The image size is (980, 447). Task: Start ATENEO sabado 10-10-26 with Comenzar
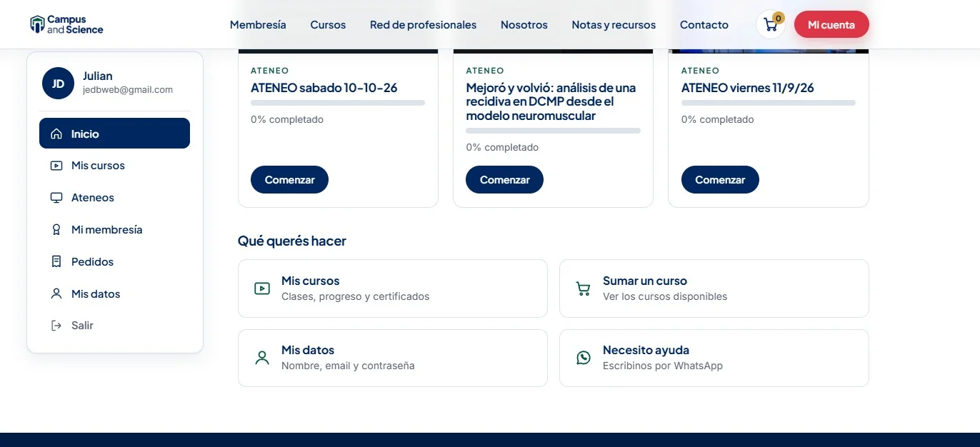pos(289,180)
